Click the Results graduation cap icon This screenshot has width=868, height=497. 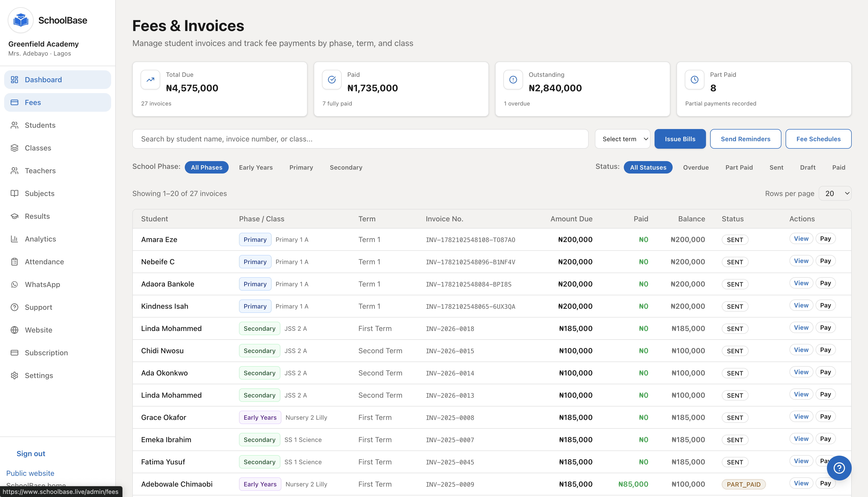(14, 216)
